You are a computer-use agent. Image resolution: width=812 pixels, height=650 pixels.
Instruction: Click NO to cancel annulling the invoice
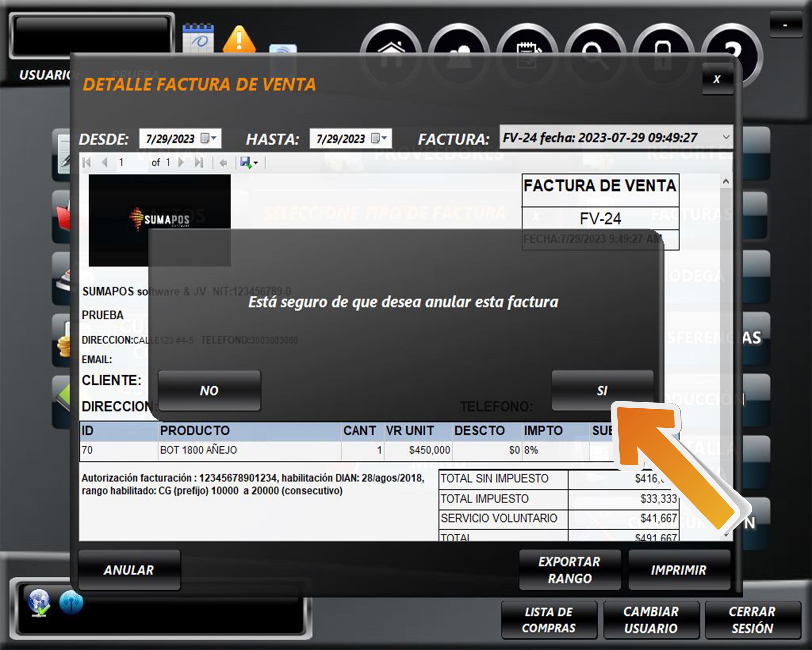click(x=209, y=390)
